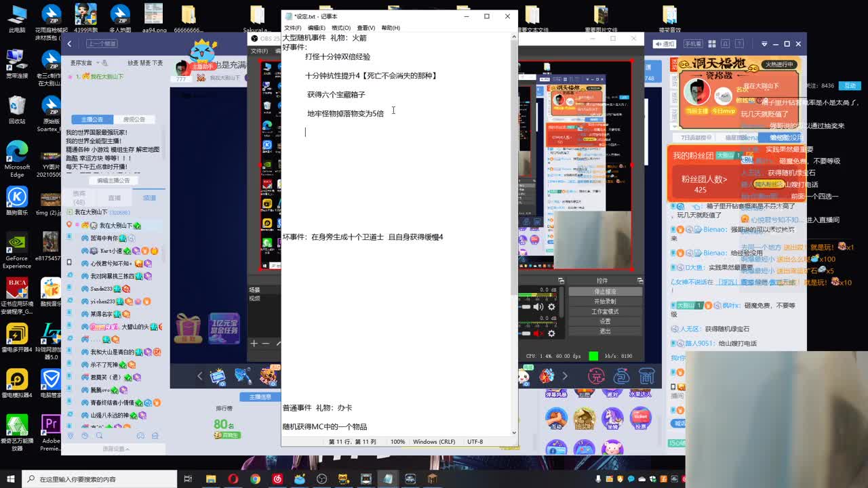Open the 麦序发言 dropdown arrow
Image resolution: width=868 pixels, height=488 pixels.
(98, 62)
